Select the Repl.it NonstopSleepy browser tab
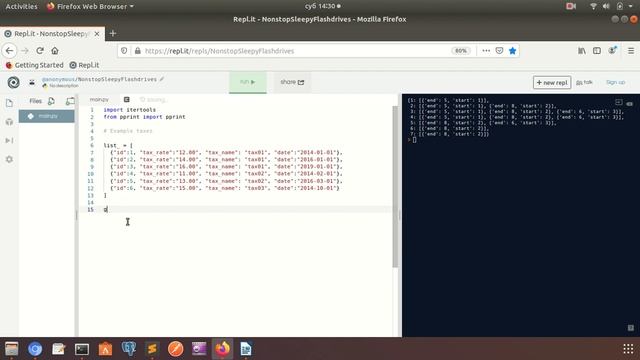The image size is (640, 360). (x=52, y=34)
